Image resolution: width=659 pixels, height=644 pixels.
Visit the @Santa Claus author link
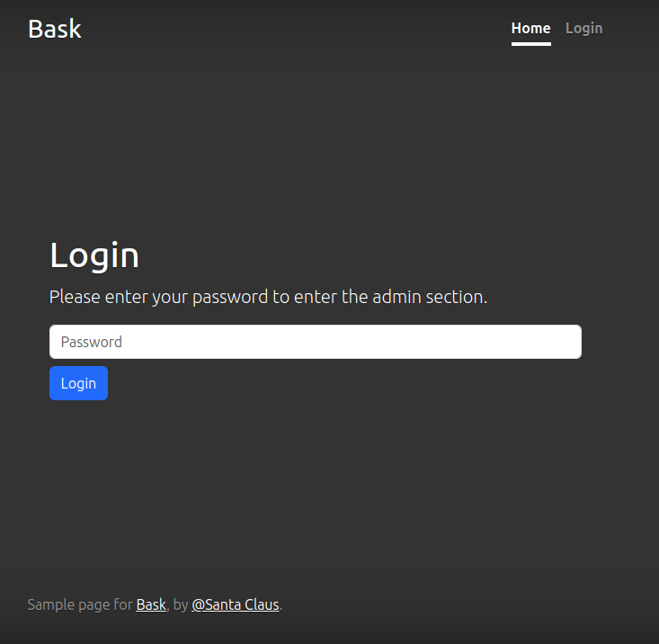(235, 604)
